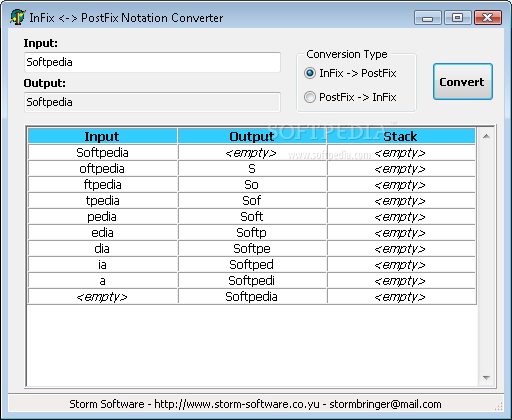
Task: Click the Stack column header
Action: tap(401, 136)
